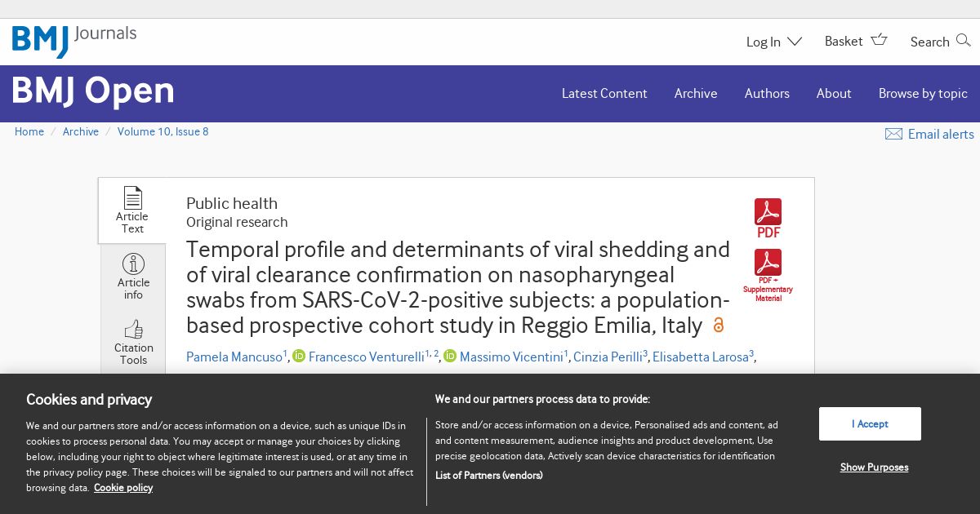Open the Article info icon
The image size is (980, 514).
133,264
